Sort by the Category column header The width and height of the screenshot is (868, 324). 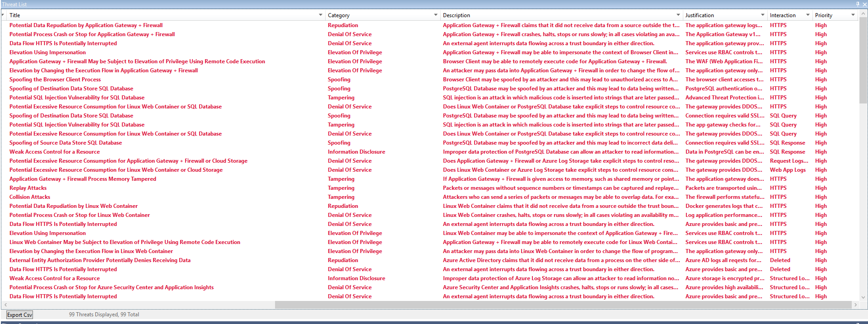point(339,15)
